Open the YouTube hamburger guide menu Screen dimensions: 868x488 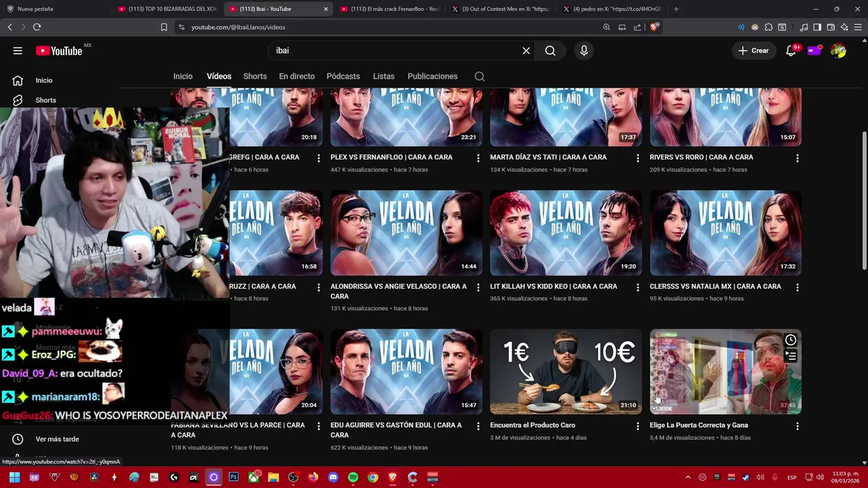[18, 51]
